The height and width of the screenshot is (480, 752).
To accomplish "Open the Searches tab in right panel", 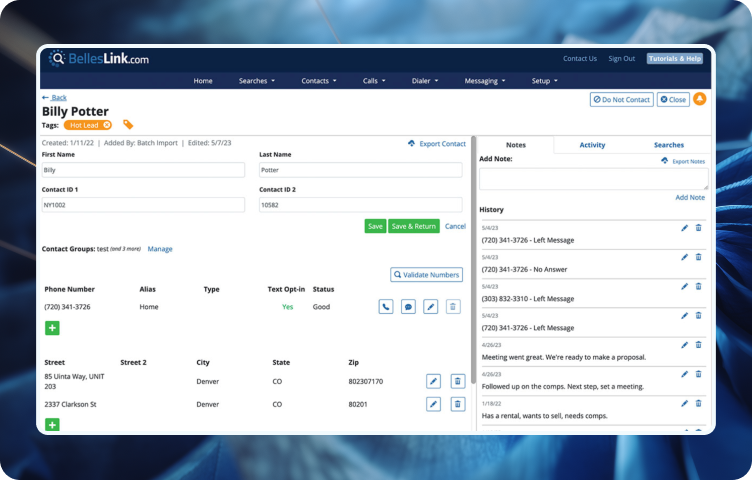I will pyautogui.click(x=669, y=145).
